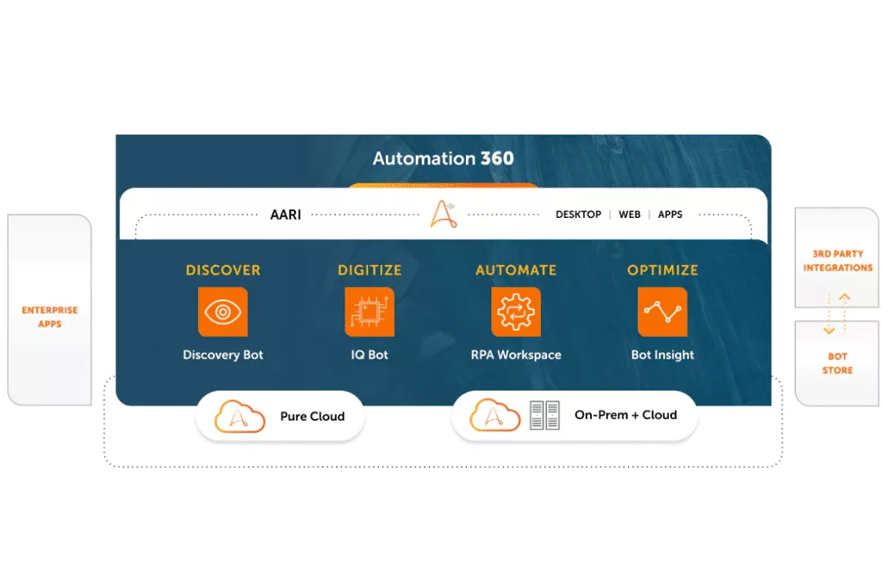Viewport: 882px width, 588px height.
Task: Select the Discovery Bot eye icon
Action: [223, 311]
